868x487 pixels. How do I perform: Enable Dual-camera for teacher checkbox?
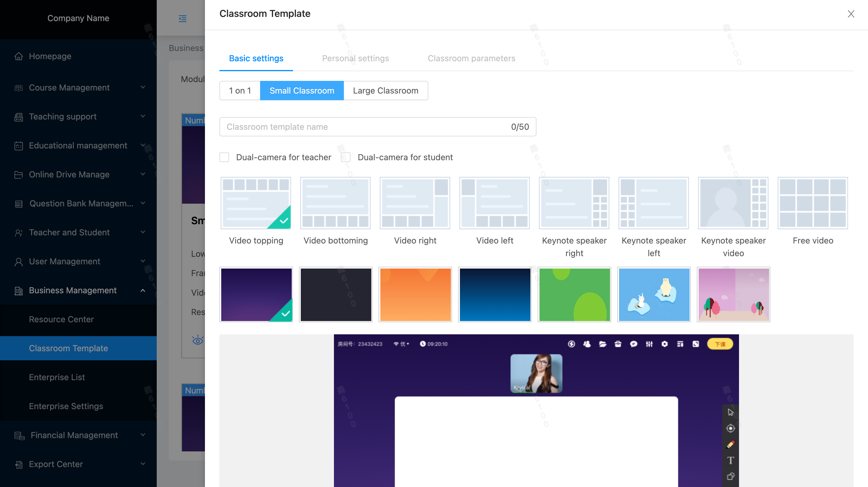click(x=225, y=157)
